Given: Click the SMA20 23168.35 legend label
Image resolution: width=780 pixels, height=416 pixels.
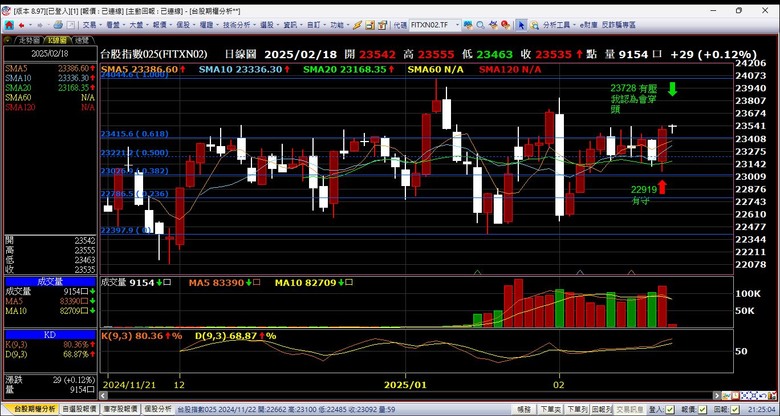Looking at the screenshot, I should click(x=350, y=70).
